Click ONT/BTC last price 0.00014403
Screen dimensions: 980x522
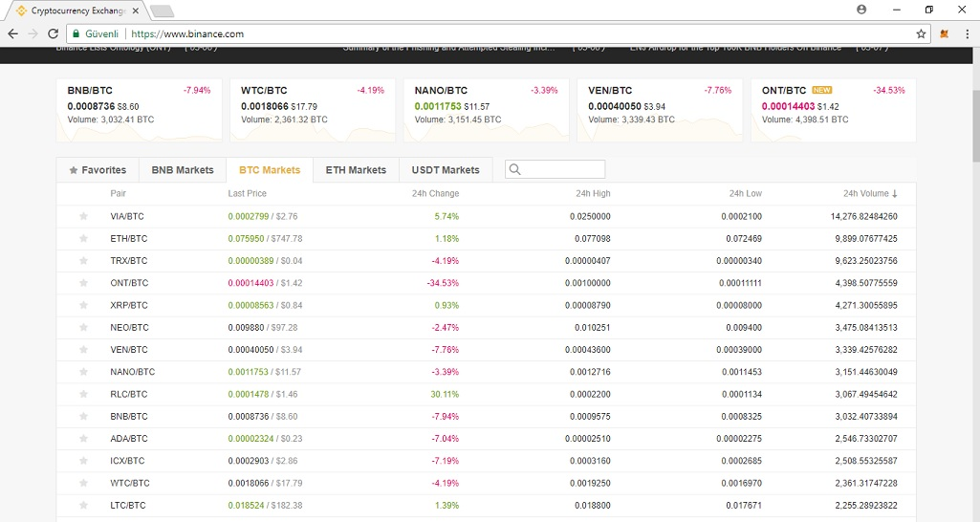coord(250,283)
